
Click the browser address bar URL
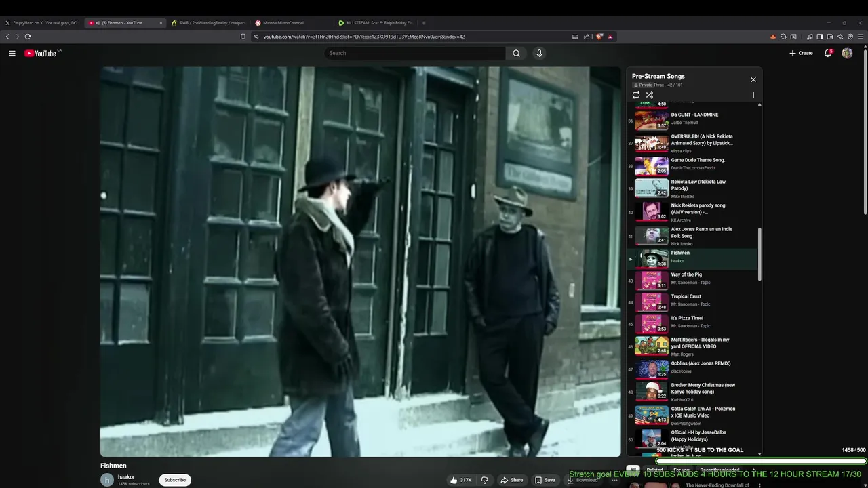[364, 37]
